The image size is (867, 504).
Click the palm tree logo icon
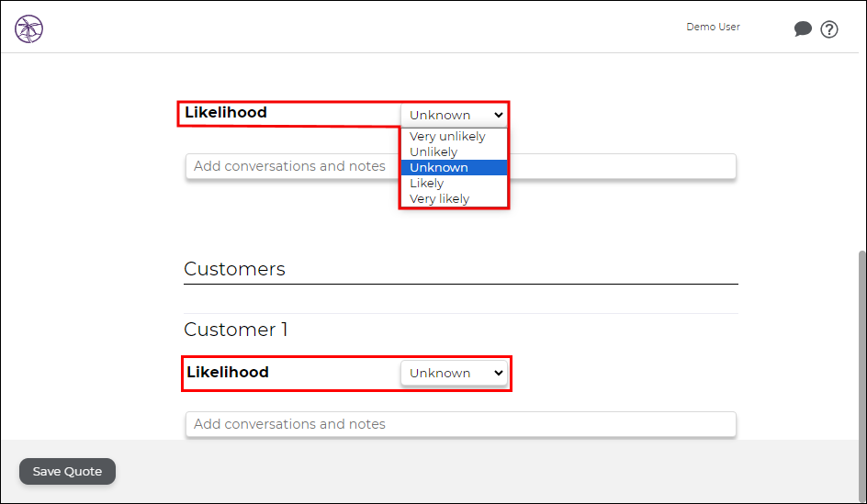tap(28, 28)
